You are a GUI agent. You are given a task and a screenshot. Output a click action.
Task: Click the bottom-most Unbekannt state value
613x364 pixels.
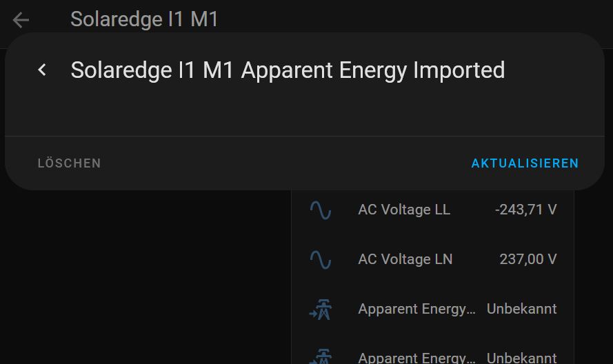pyautogui.click(x=521, y=357)
